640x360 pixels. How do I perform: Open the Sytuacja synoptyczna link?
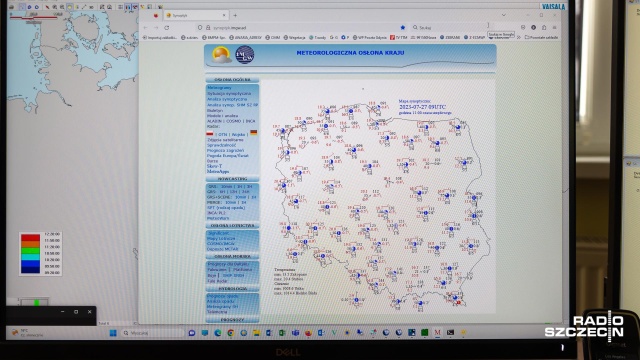tap(229, 93)
